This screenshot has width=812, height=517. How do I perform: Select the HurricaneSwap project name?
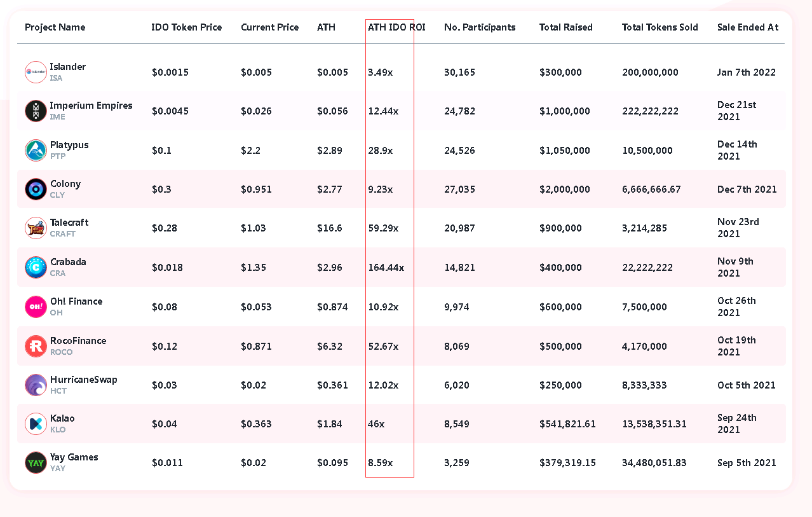pos(84,380)
